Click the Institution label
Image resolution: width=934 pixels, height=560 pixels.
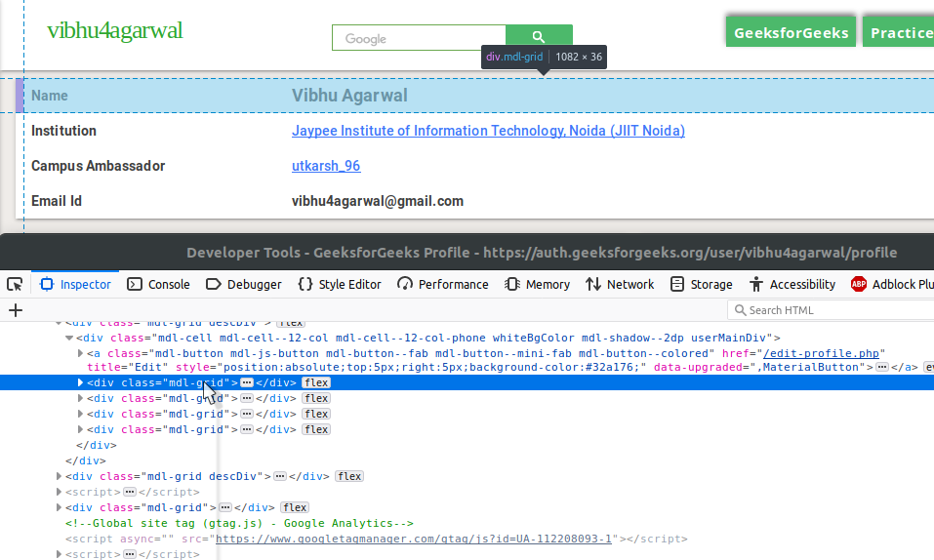pyautogui.click(x=63, y=131)
